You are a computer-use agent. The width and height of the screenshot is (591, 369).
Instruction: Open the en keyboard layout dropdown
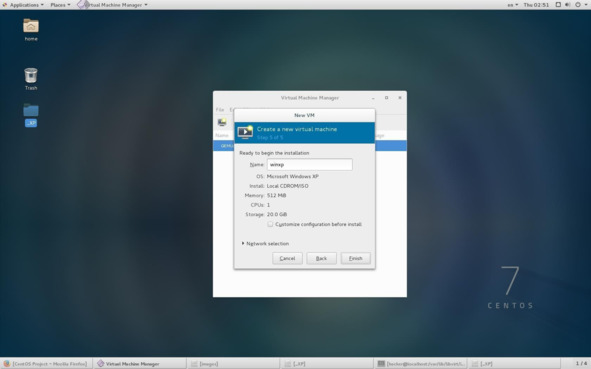tap(513, 5)
